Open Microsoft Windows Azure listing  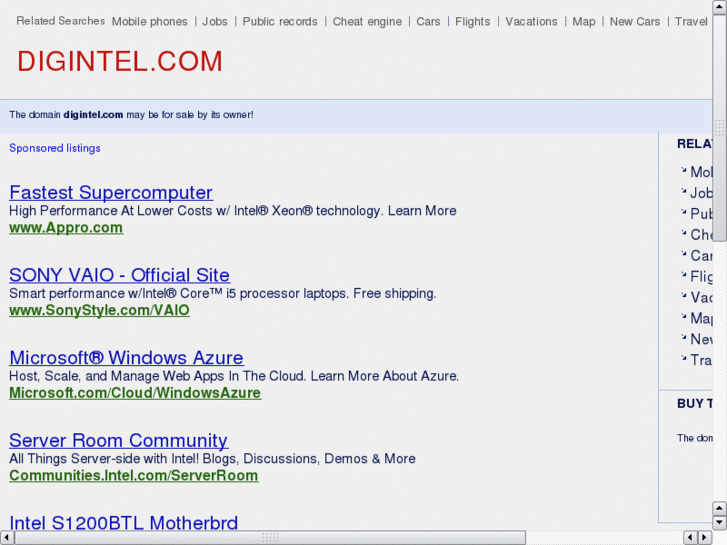click(x=126, y=358)
